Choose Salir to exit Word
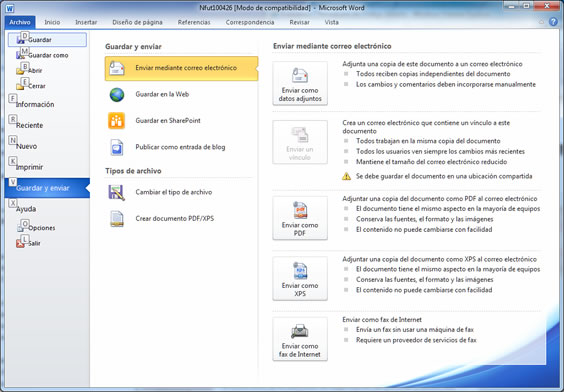Viewport: 564px width, 392px height. [47, 243]
